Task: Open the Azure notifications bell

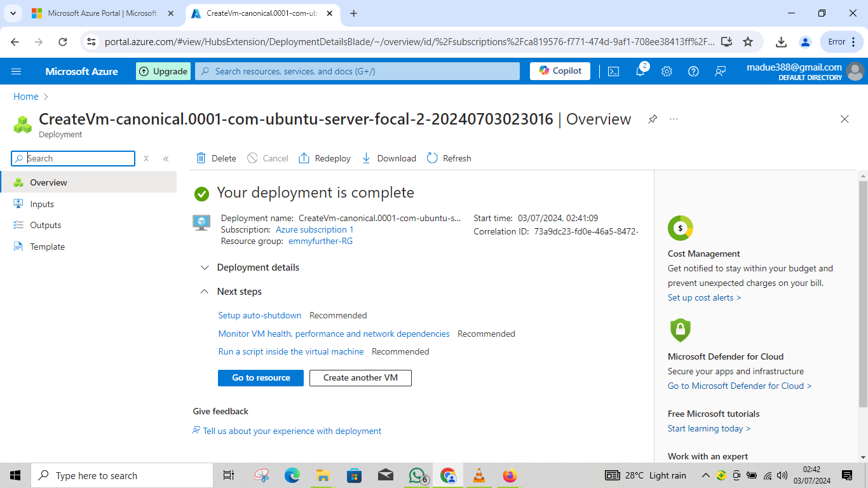Action: click(641, 71)
